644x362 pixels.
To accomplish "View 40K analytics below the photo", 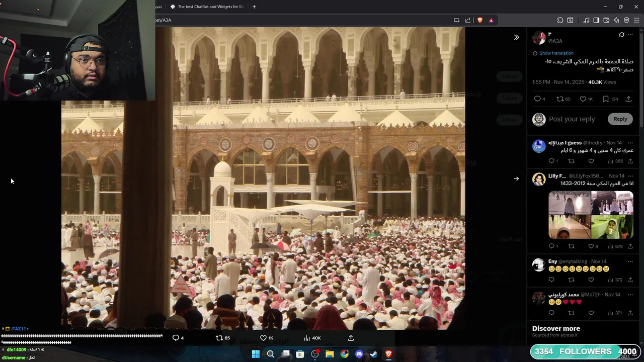I will (312, 338).
